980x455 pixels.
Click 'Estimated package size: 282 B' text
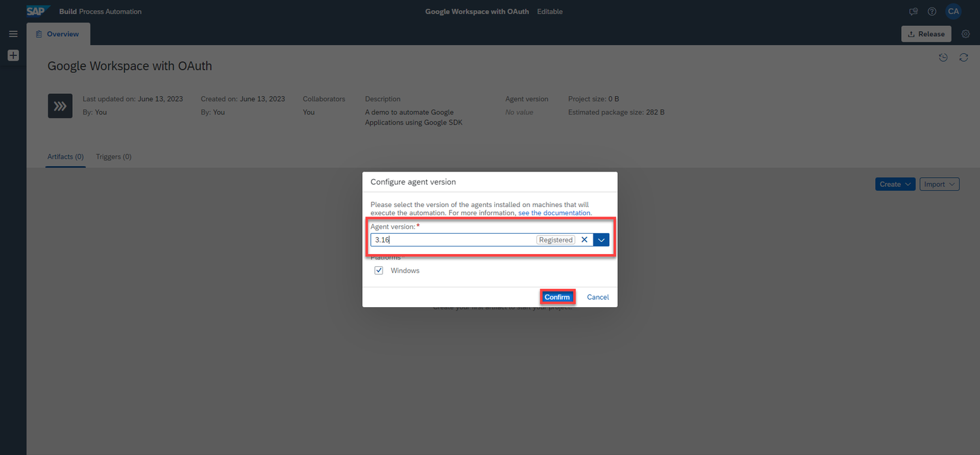pos(617,112)
